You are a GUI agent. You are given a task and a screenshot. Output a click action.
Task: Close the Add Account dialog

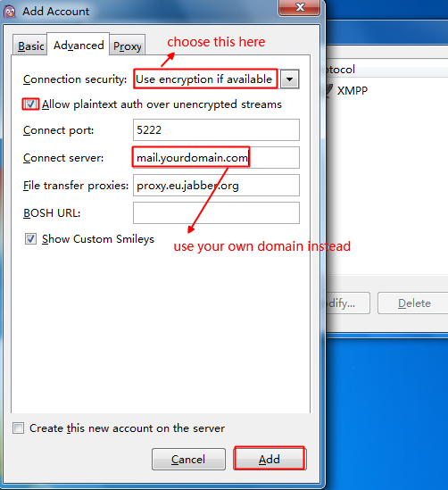click(x=299, y=7)
